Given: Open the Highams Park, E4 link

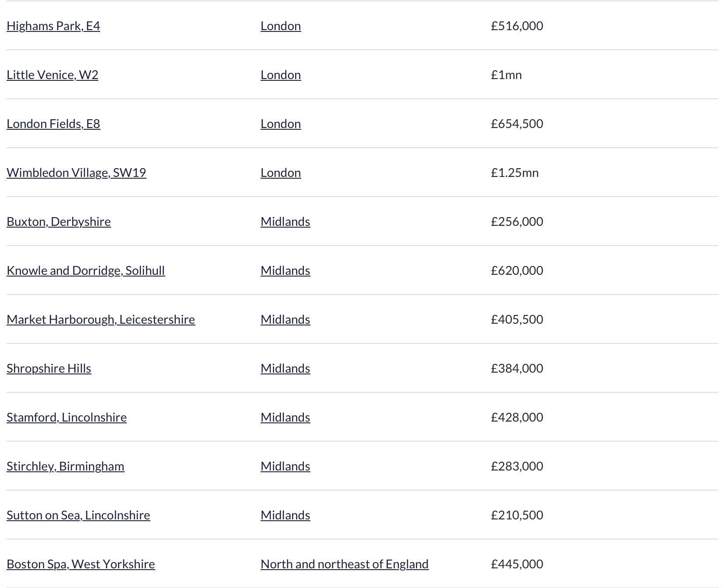Looking at the screenshot, I should click(53, 26).
